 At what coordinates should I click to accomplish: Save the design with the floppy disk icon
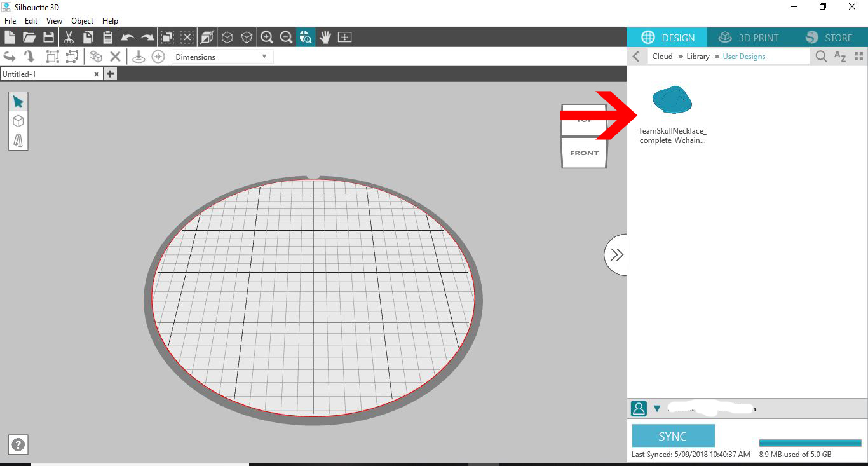(x=48, y=38)
